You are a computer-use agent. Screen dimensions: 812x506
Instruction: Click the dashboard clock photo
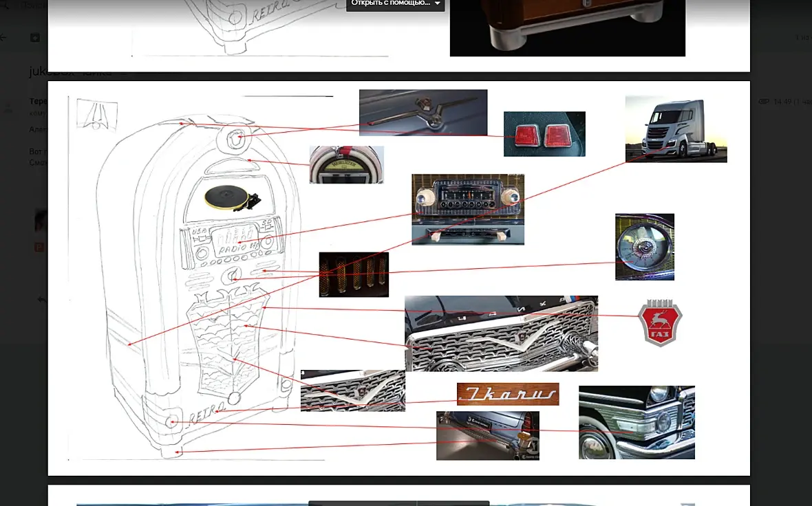645,247
